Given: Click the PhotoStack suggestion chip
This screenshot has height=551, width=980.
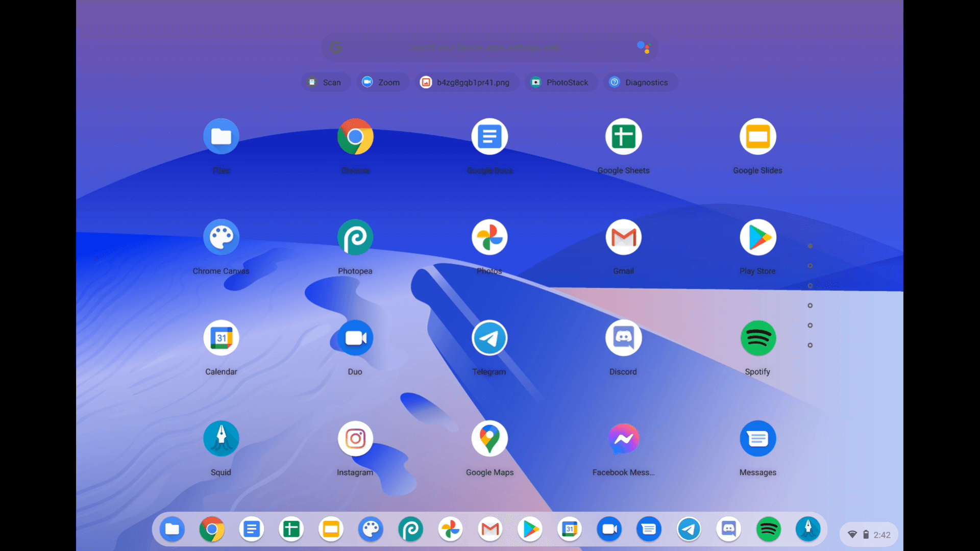Looking at the screenshot, I should (x=561, y=82).
